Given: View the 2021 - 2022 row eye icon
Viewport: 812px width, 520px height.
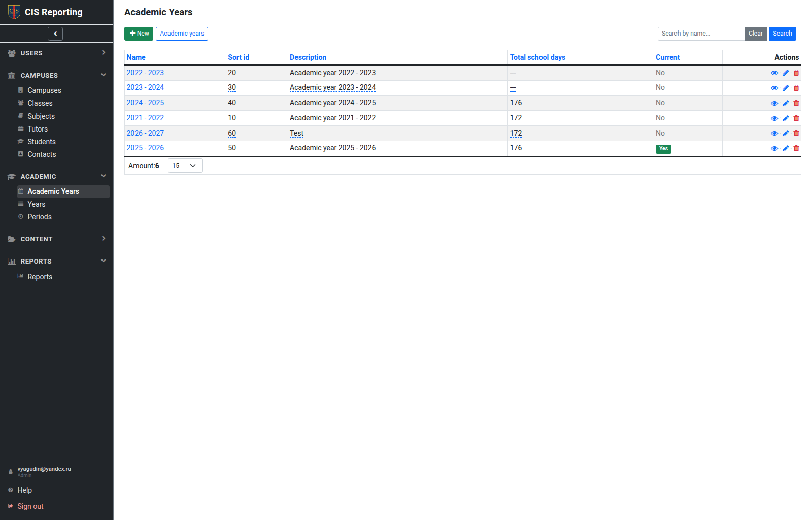Looking at the screenshot, I should (x=774, y=119).
